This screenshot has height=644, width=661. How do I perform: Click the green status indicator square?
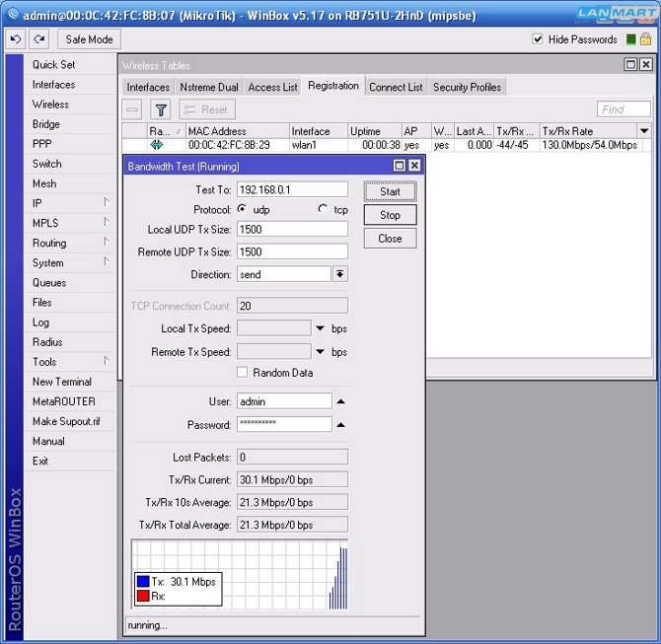point(631,39)
